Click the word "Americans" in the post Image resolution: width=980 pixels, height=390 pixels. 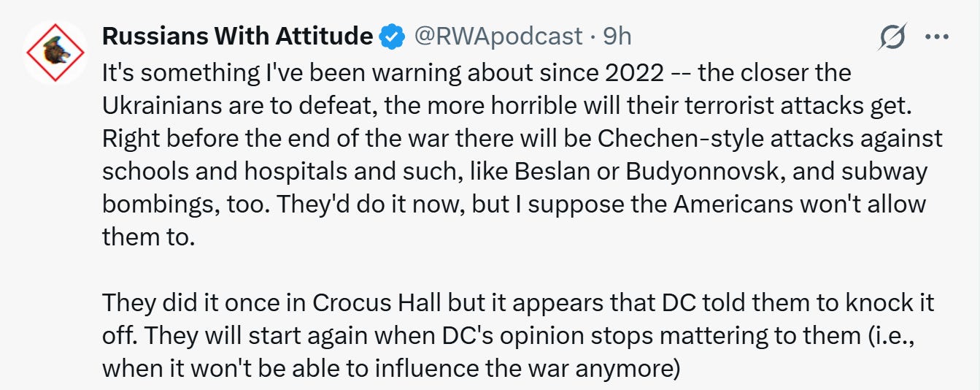pyautogui.click(x=736, y=205)
